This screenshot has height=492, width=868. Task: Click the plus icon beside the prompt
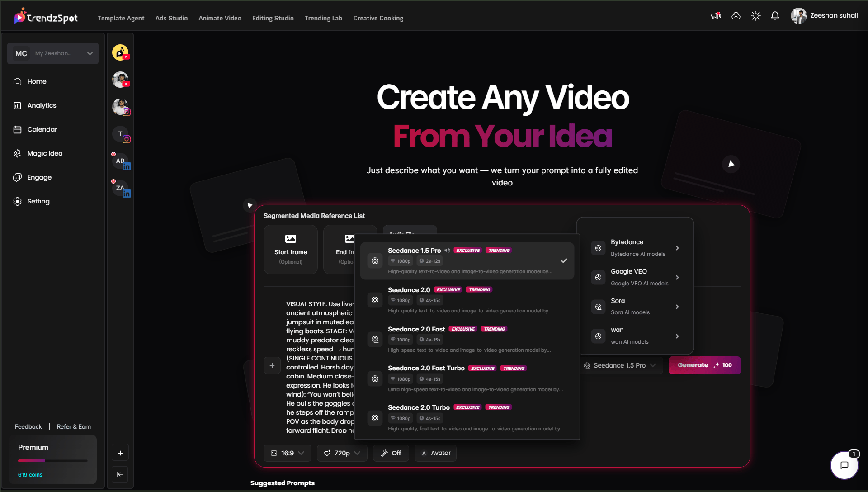pos(272,365)
